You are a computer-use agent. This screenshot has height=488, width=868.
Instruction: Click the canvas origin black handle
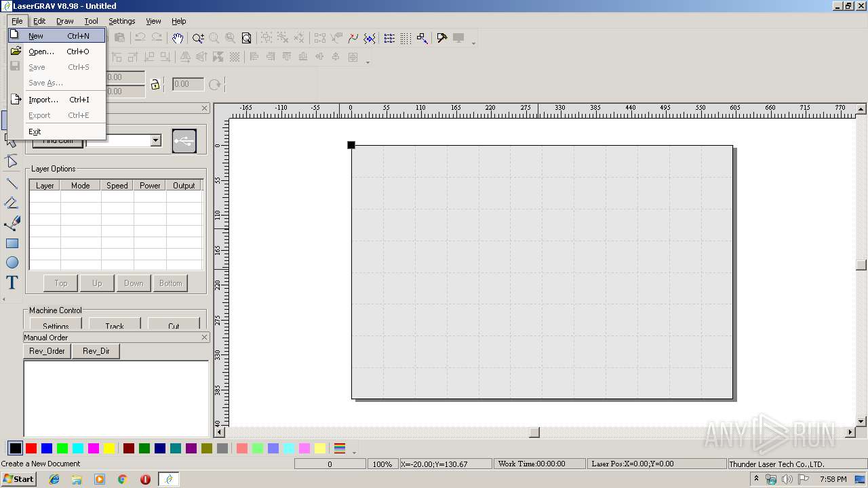tap(351, 145)
